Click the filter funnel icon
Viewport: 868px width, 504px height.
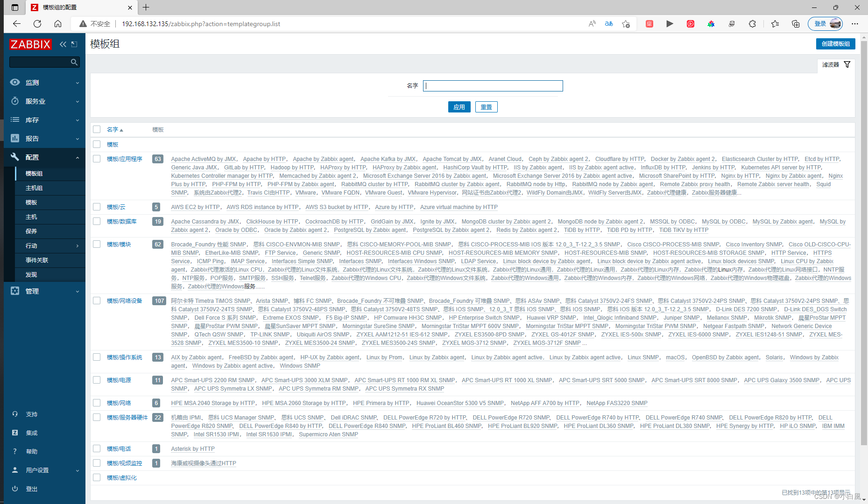[847, 64]
